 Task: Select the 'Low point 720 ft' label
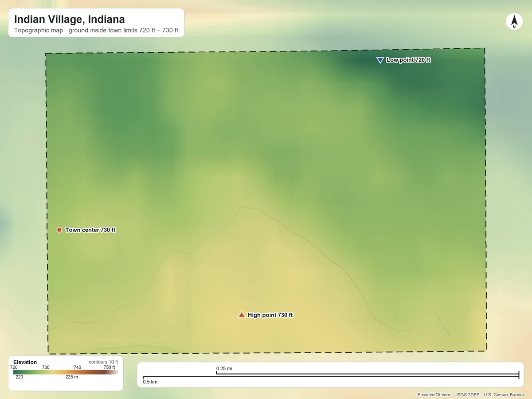[x=408, y=60]
